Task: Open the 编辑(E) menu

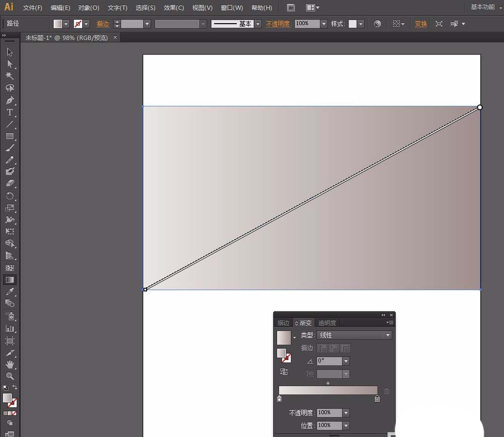Action: click(x=60, y=8)
